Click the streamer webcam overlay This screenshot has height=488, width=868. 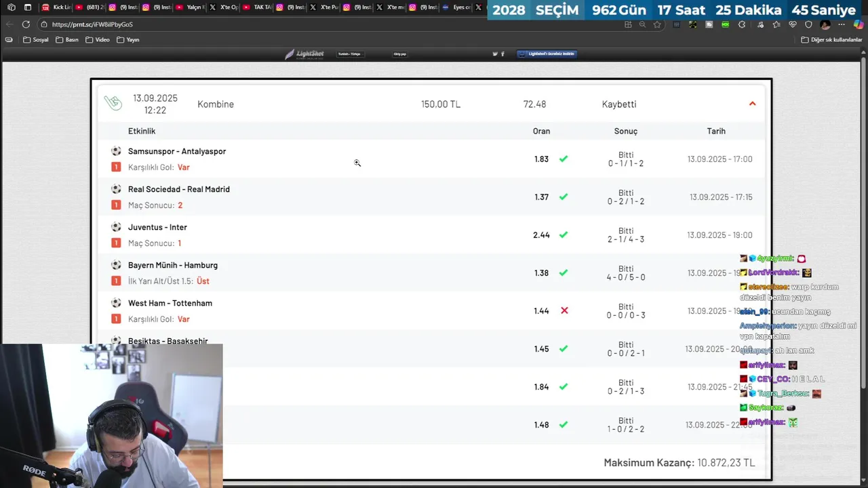click(111, 415)
